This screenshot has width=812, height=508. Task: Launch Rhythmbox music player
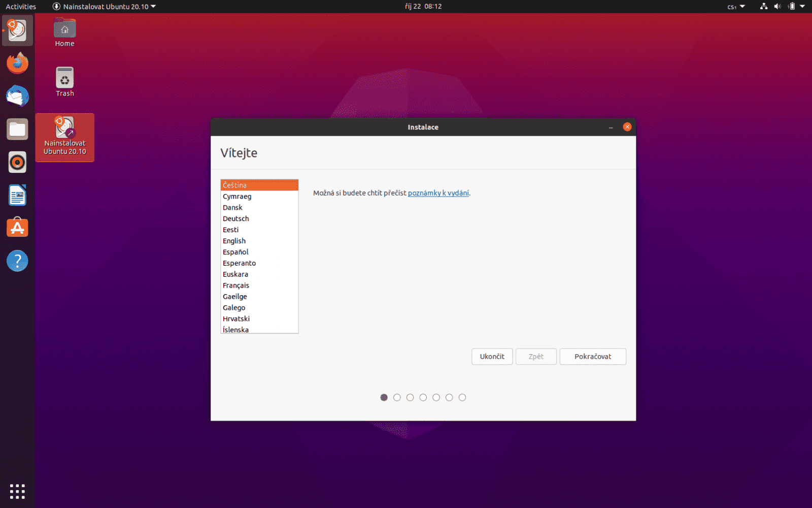[x=17, y=162]
